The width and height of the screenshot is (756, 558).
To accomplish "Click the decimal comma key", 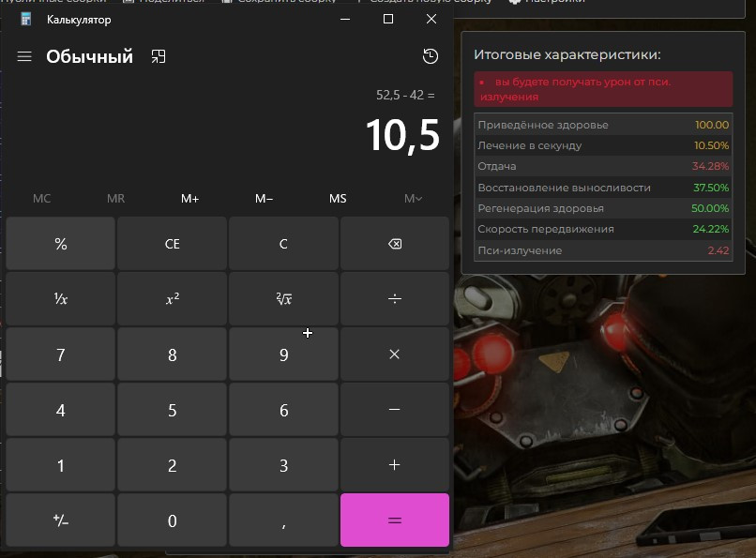I will tap(283, 520).
